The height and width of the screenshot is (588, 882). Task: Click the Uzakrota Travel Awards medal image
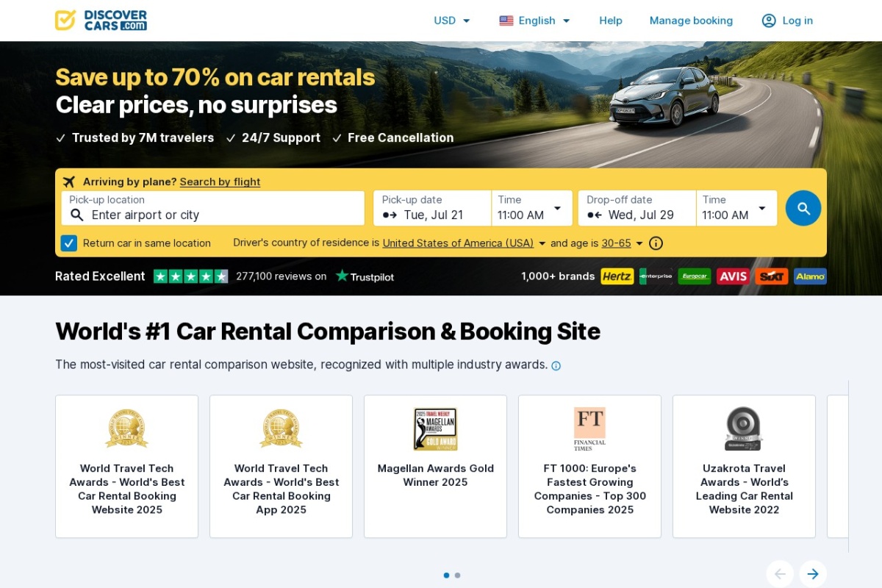[744, 429]
